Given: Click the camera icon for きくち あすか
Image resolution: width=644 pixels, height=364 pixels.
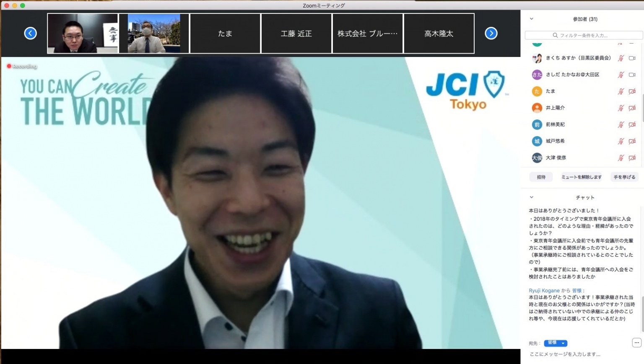Looking at the screenshot, I should [632, 58].
